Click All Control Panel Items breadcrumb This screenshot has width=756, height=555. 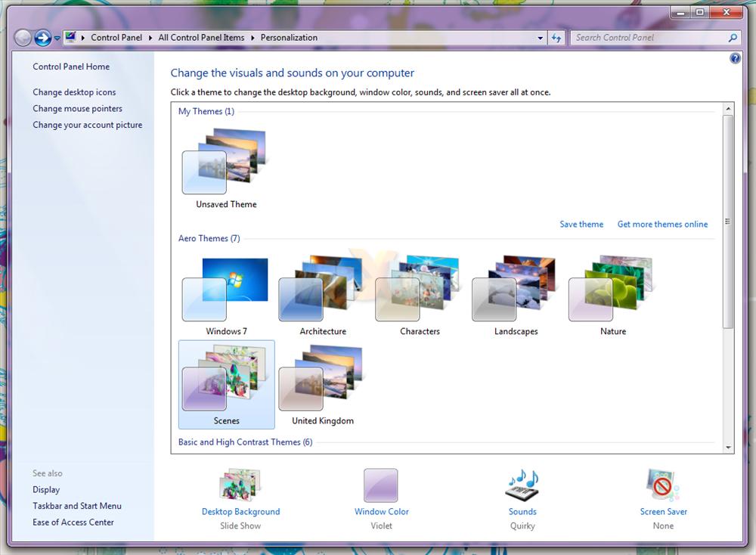[x=201, y=38]
